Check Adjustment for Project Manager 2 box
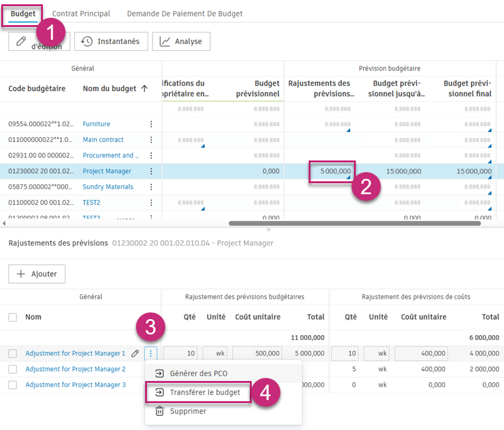 pyautogui.click(x=13, y=369)
